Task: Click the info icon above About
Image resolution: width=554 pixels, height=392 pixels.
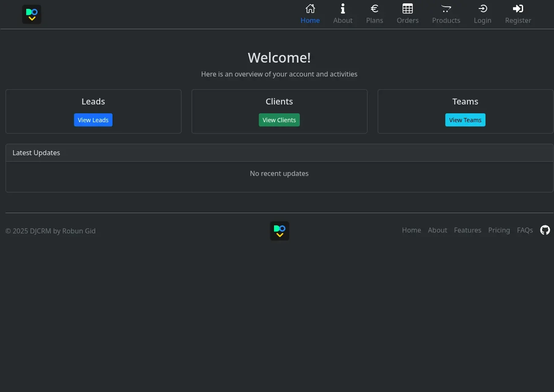Action: [343, 8]
